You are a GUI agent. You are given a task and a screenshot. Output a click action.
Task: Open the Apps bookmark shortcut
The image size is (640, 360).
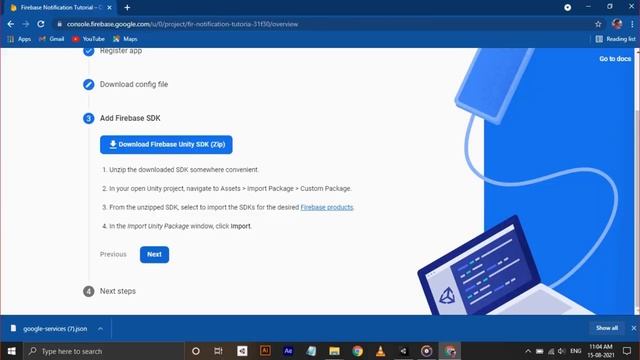pos(19,39)
